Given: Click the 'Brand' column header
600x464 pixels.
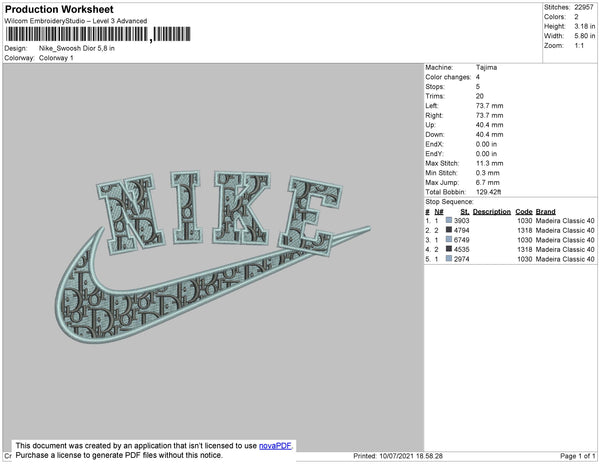Looking at the screenshot, I should tap(545, 212).
